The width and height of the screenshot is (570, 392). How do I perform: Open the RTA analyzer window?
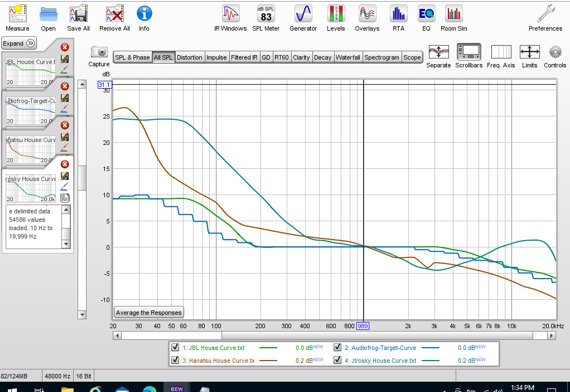coord(398,18)
